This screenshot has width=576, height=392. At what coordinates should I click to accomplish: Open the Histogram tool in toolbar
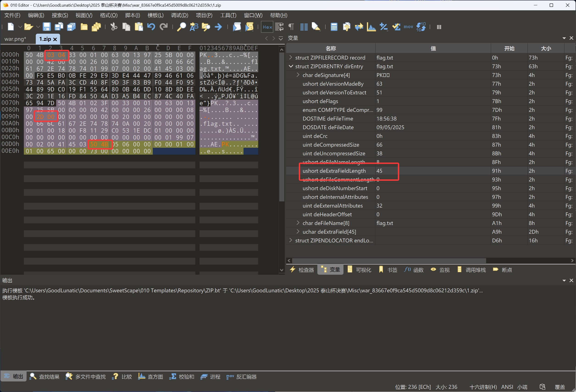point(371,27)
